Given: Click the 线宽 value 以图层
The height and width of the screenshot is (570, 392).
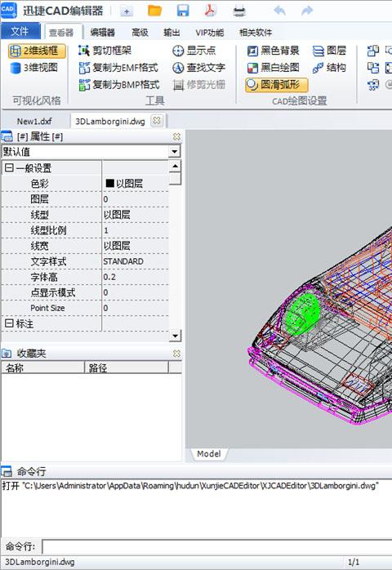Looking at the screenshot, I should (x=136, y=246).
